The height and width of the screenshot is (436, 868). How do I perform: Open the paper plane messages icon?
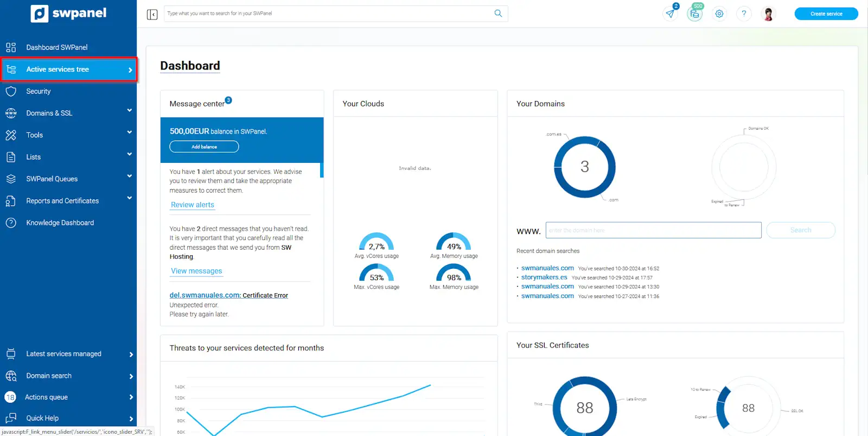[671, 14]
